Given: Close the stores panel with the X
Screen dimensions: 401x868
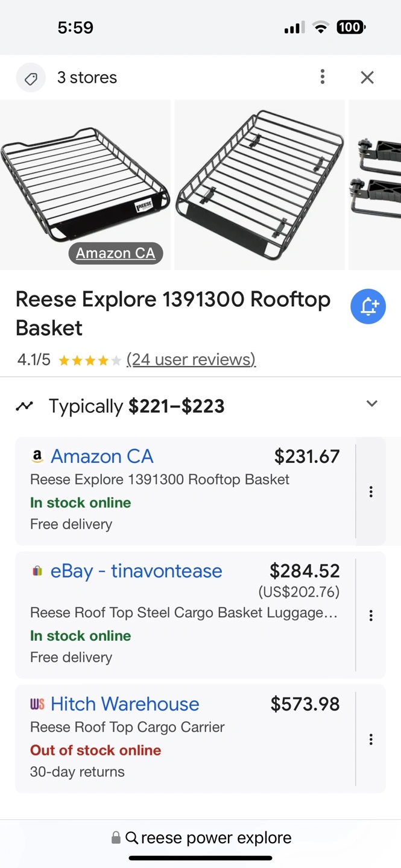Looking at the screenshot, I should 367,77.
